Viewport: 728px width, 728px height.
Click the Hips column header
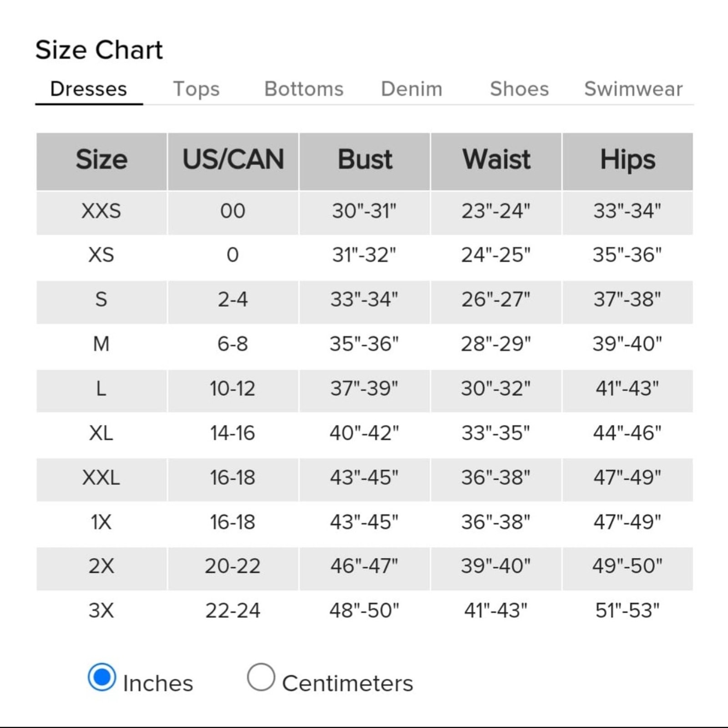coord(627,161)
